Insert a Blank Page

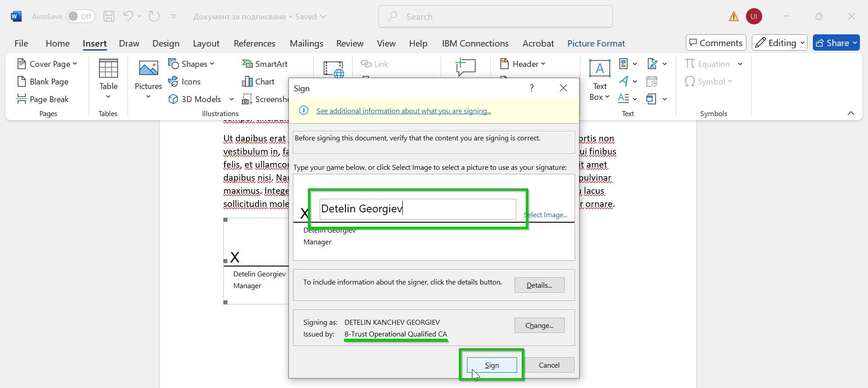click(x=43, y=81)
